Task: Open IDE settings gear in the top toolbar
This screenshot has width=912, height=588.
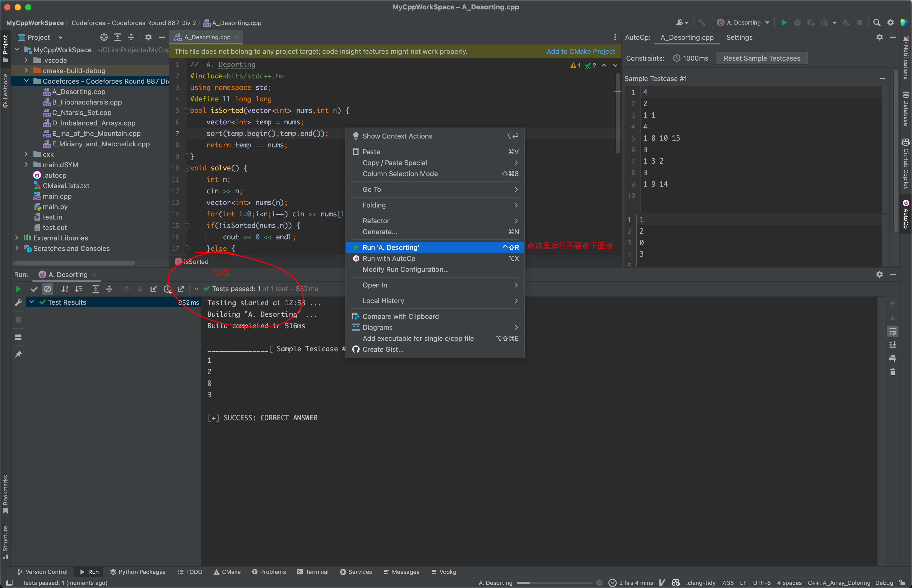Action: tap(891, 22)
